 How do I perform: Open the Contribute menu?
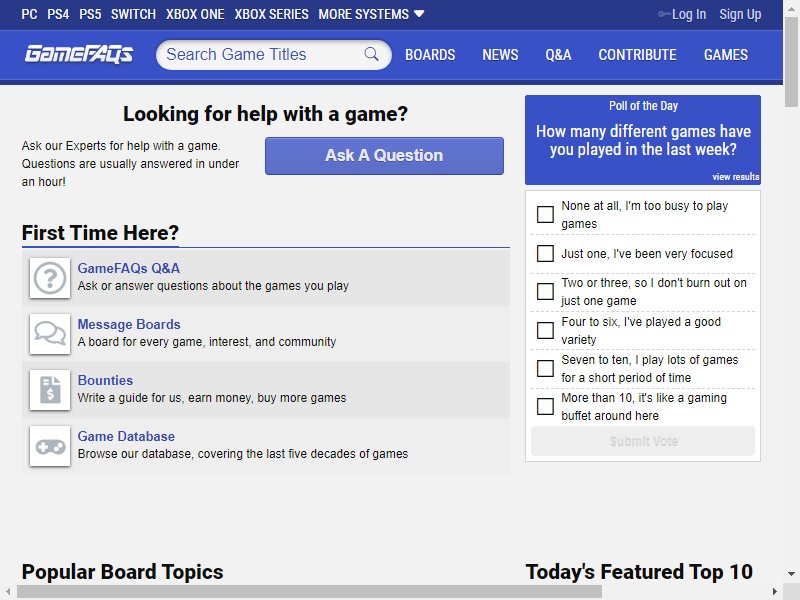pyautogui.click(x=637, y=55)
